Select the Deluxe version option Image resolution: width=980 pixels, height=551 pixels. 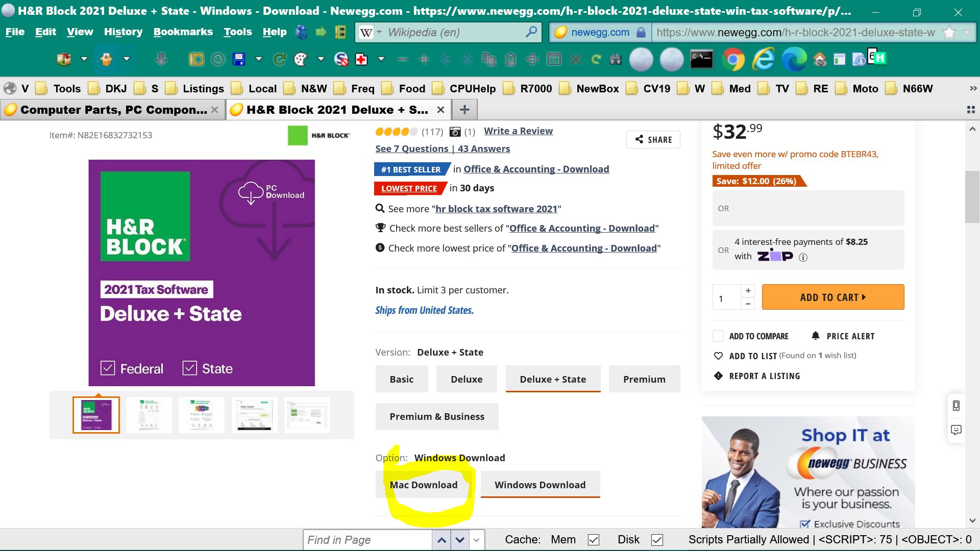[467, 379]
